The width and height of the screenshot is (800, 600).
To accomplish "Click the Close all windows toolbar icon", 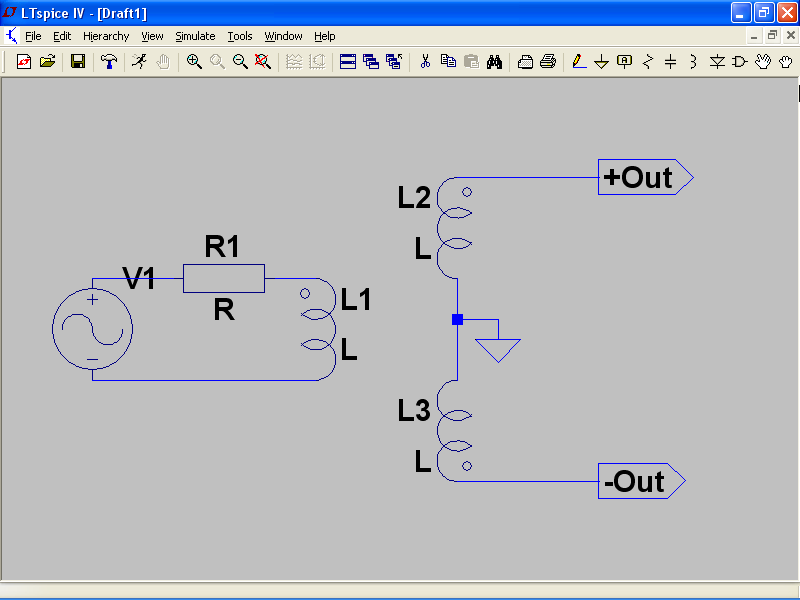I will (x=394, y=62).
